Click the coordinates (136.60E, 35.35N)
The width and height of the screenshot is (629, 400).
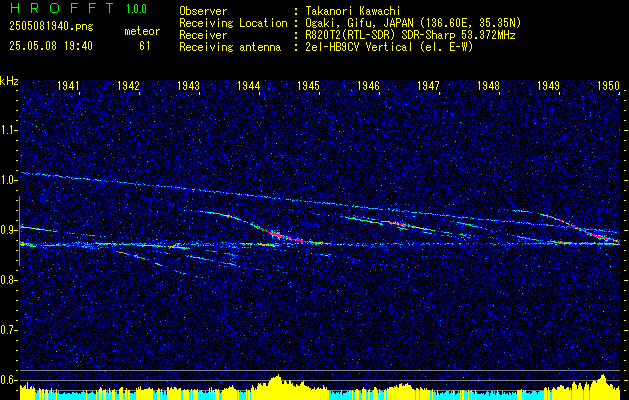470,23
